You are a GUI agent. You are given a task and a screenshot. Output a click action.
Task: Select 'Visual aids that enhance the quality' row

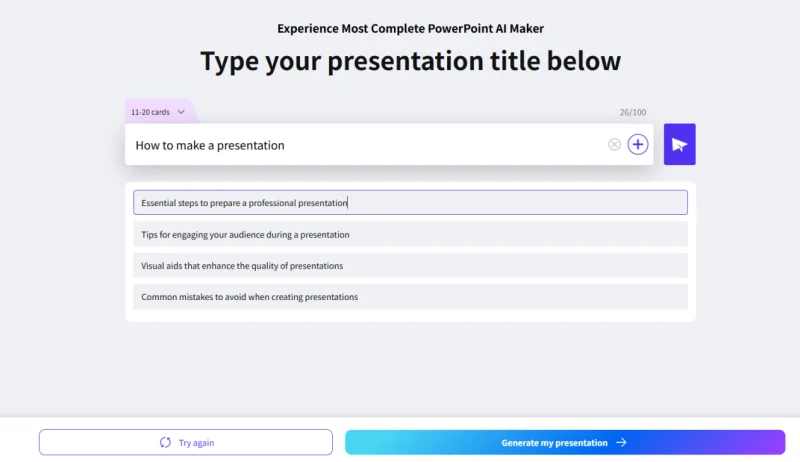pyautogui.click(x=410, y=266)
